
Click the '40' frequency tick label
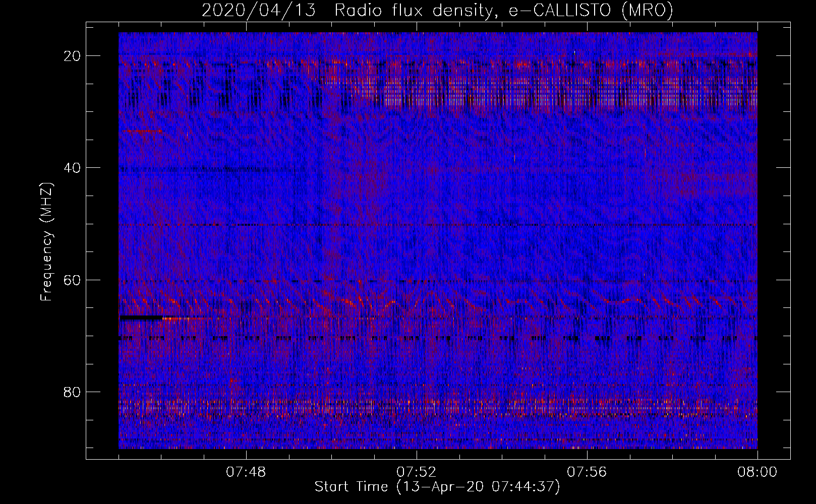(x=73, y=168)
